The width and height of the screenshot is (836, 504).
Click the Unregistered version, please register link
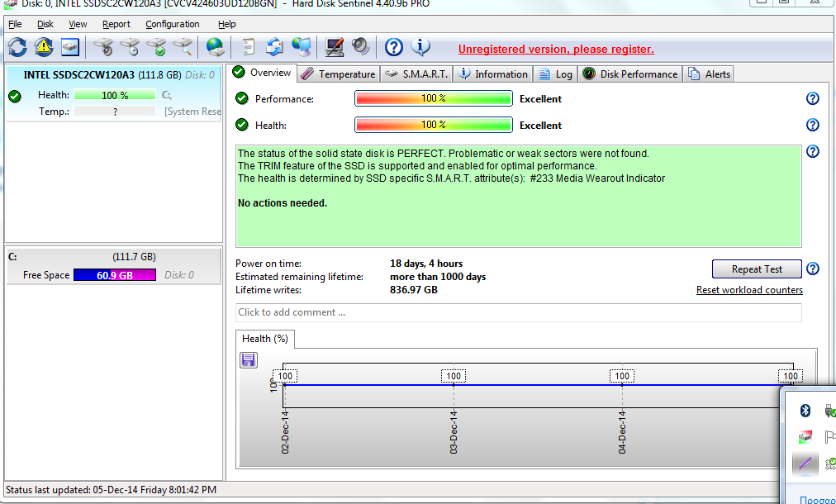pos(556,49)
